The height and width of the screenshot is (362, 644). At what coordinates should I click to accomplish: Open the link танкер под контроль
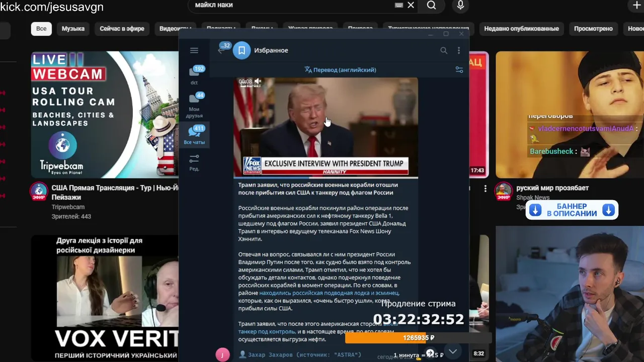267,332
